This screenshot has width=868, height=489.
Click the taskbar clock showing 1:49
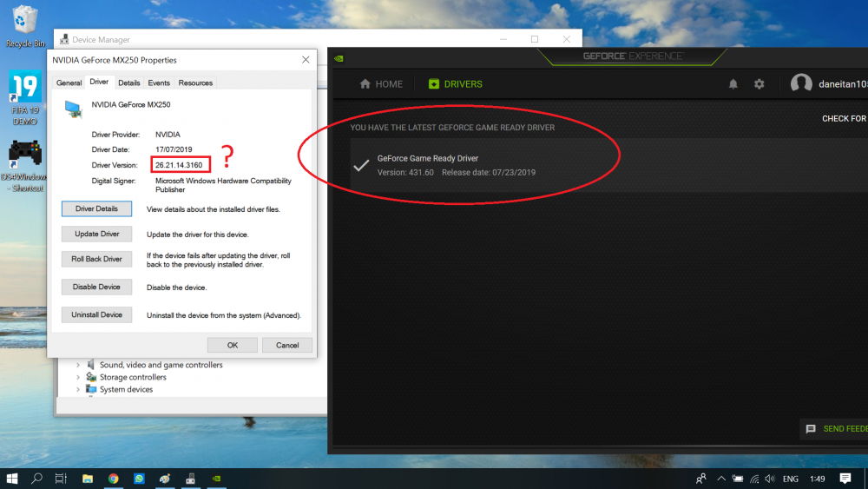pyautogui.click(x=818, y=479)
